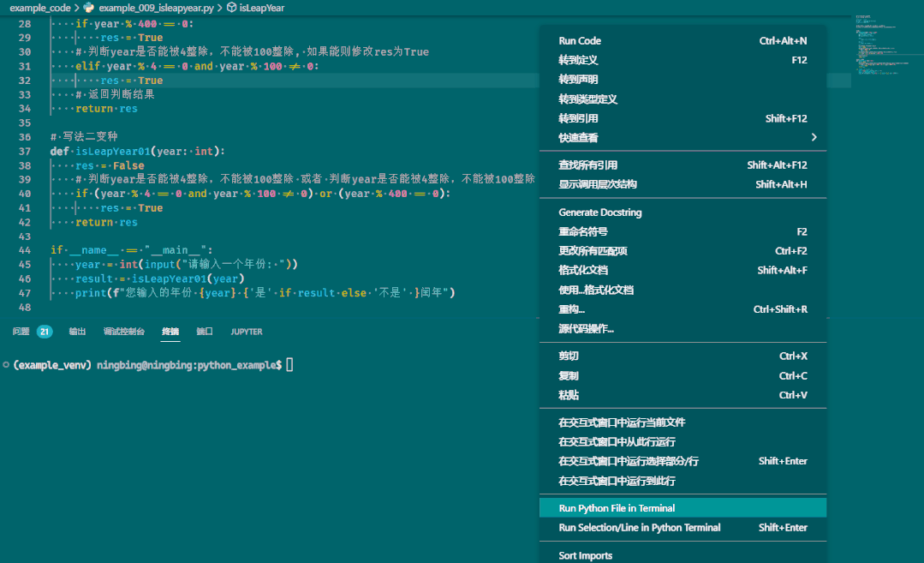This screenshot has width=924, height=563.
Task: Select 查找所有引用 menu item
Action: (683, 165)
